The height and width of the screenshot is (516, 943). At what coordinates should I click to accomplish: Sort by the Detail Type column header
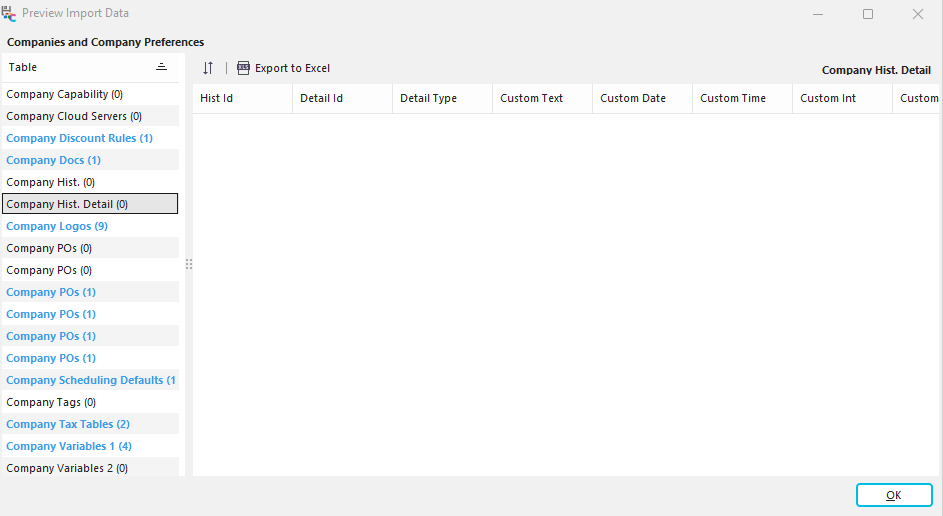(x=428, y=98)
